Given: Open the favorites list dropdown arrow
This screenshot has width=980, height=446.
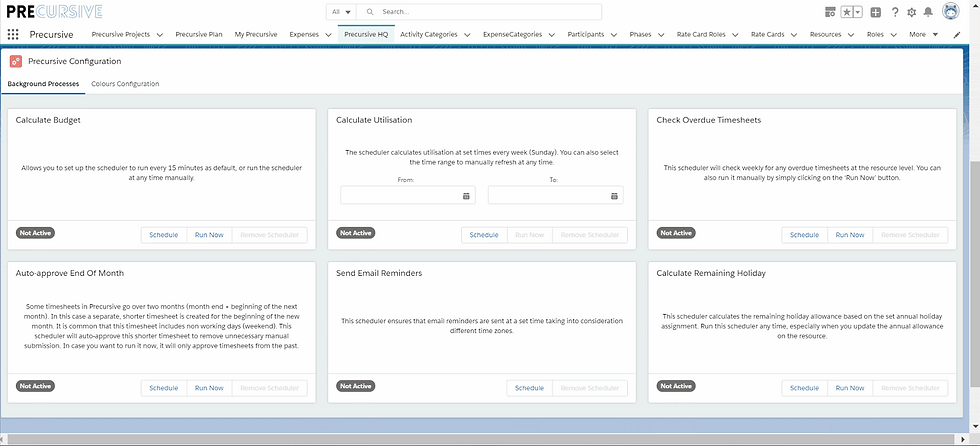Looking at the screenshot, I should [x=858, y=12].
